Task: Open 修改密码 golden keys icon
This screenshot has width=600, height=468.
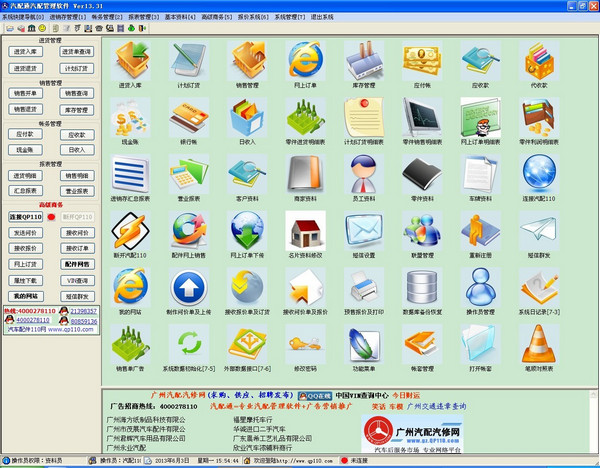Action: [x=306, y=344]
